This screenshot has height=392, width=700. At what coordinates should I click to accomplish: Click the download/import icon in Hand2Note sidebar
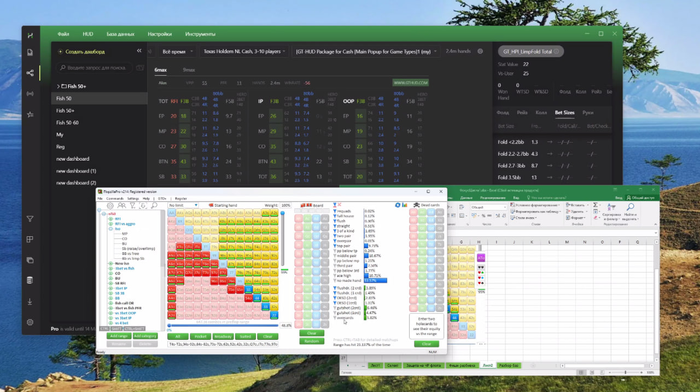pyautogui.click(x=30, y=302)
